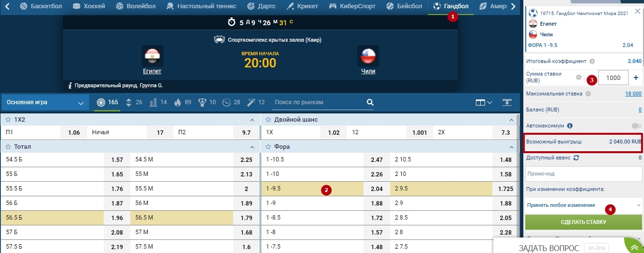644x253 pixels.
Task: Select the Гандбол sport tab
Action: pyautogui.click(x=451, y=6)
